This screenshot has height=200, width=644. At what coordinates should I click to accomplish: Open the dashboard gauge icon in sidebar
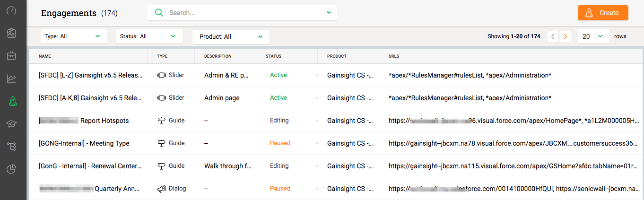[12, 10]
